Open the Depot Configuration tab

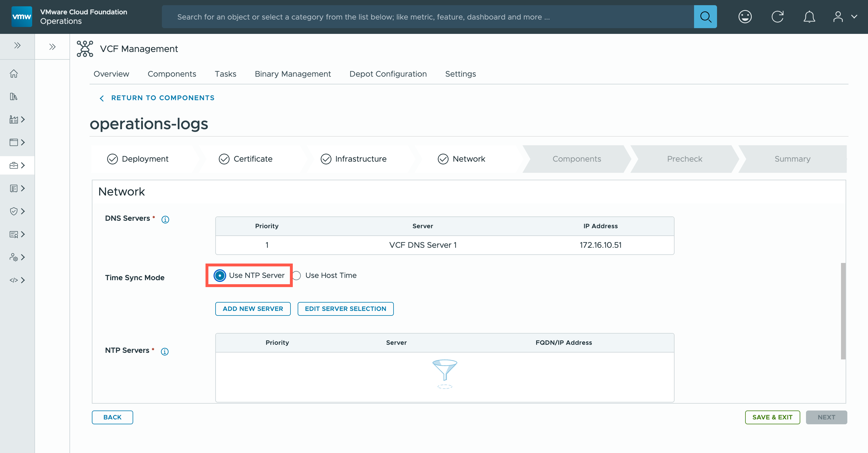388,74
